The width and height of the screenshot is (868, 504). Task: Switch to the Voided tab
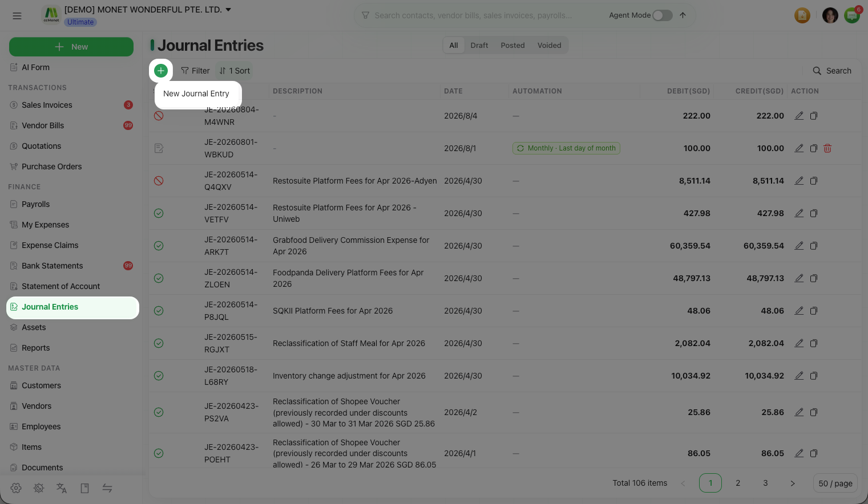click(x=550, y=46)
